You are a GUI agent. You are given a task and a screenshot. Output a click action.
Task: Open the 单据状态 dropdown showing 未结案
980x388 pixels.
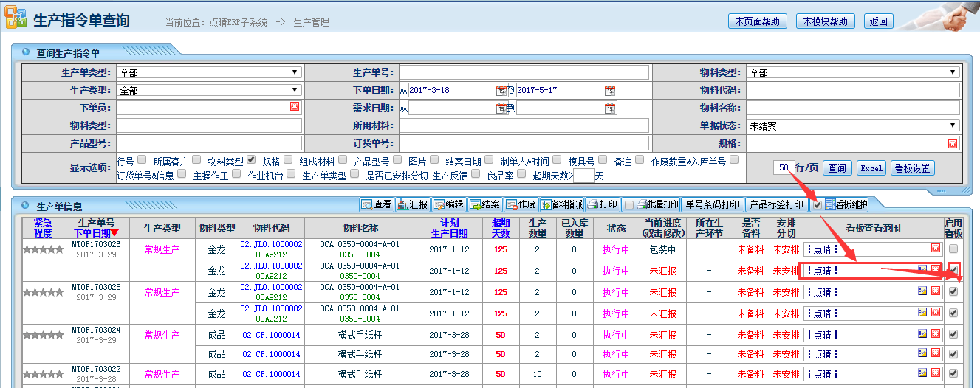pyautogui.click(x=853, y=126)
